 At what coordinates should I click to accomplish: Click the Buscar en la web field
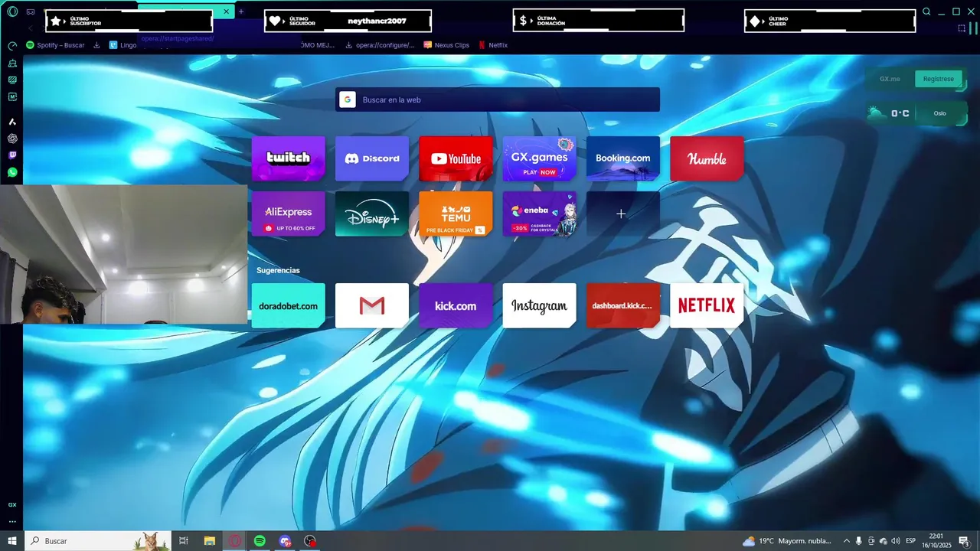point(498,99)
